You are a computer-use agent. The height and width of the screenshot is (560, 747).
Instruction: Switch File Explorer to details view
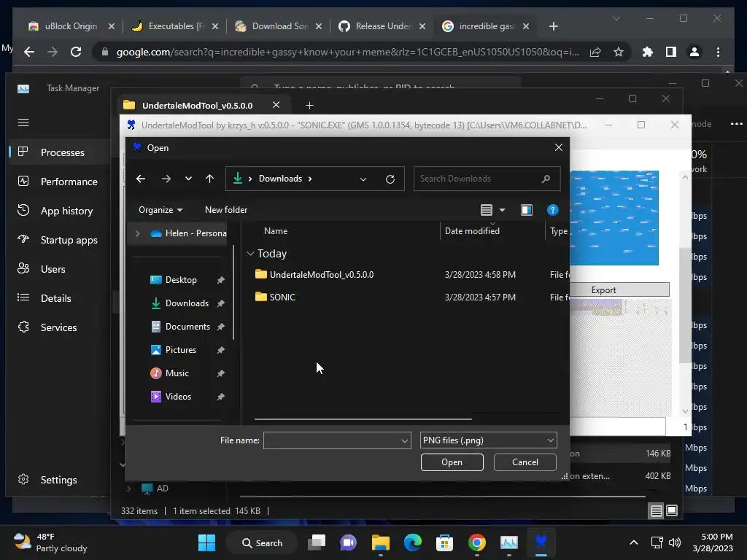[656, 511]
